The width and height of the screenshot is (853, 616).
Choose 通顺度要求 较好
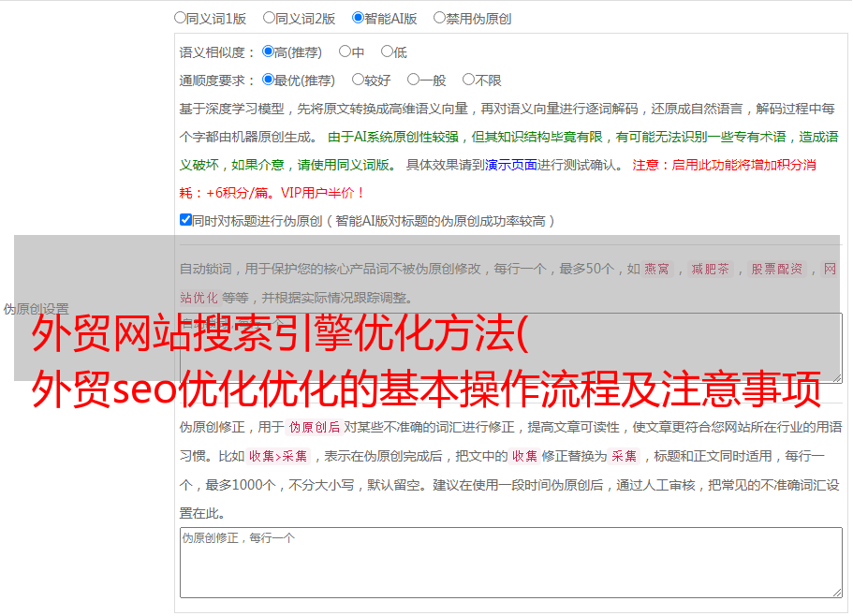pos(358,80)
